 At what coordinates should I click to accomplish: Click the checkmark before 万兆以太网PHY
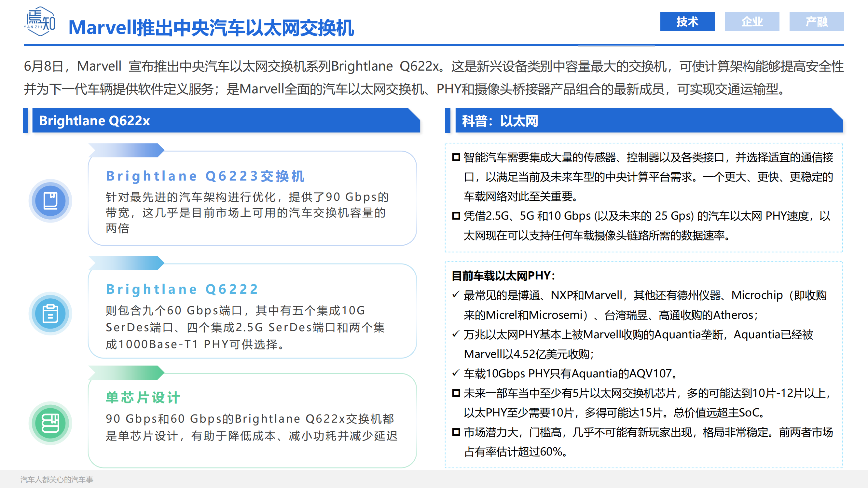tap(456, 334)
